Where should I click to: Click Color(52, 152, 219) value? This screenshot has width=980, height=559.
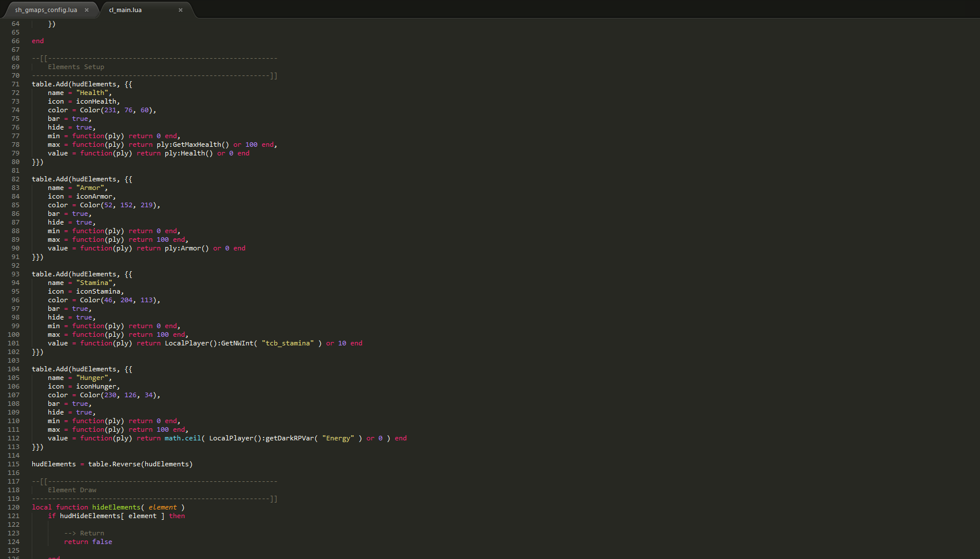118,205
